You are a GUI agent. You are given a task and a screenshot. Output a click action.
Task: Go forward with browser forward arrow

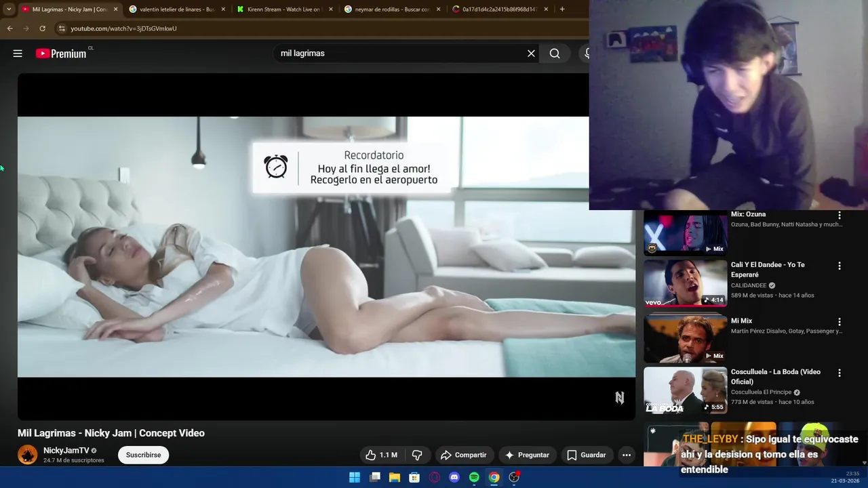click(26, 28)
